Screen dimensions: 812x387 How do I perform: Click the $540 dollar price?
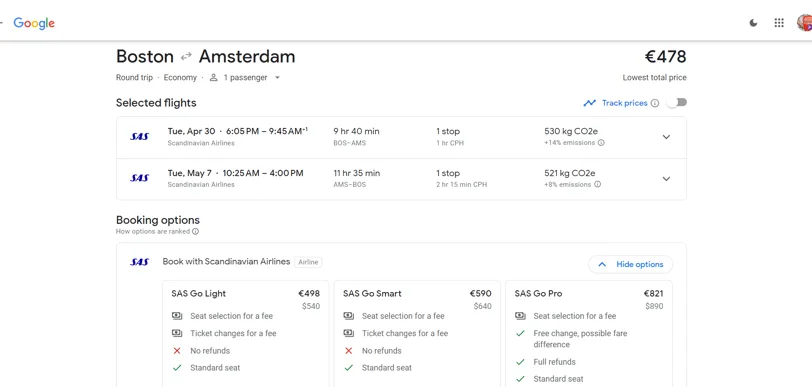click(x=311, y=306)
